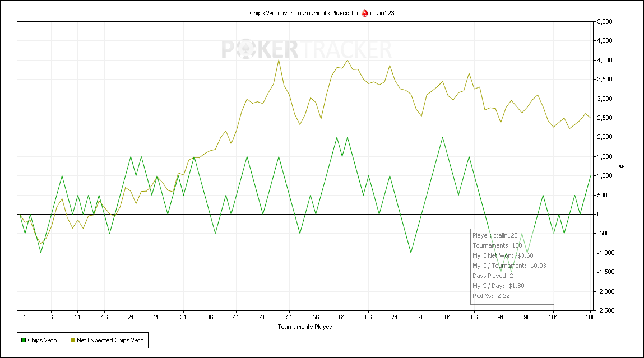Viewport: 644px width, 358px height.
Task: Click the Player: ctalin123 tooltip line
Action: click(x=495, y=236)
